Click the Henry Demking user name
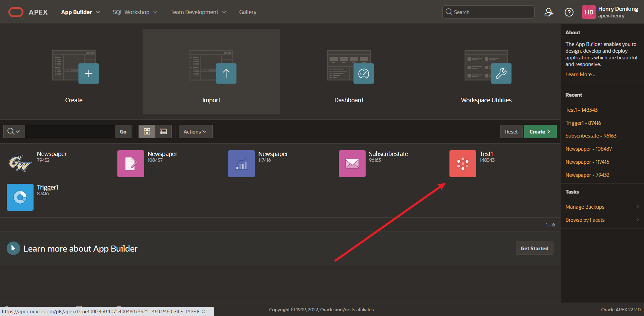The image size is (644, 316). (x=618, y=9)
